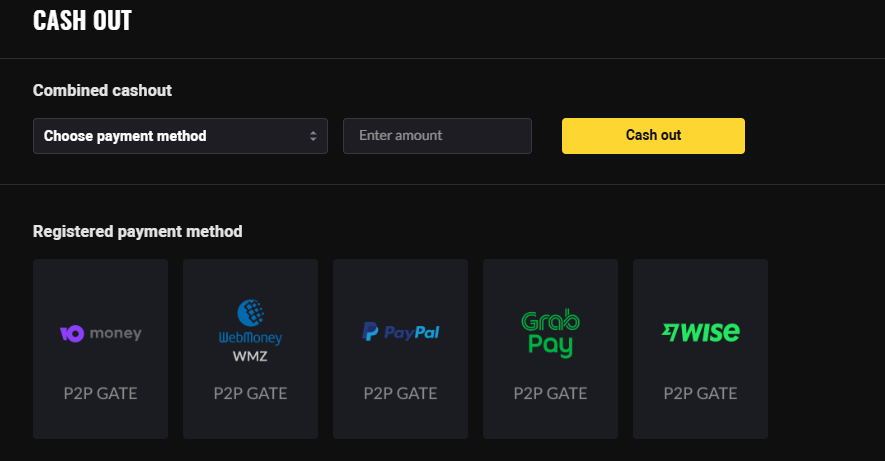Click the CASH OUT page title
This screenshot has width=885, height=461.
(x=82, y=20)
